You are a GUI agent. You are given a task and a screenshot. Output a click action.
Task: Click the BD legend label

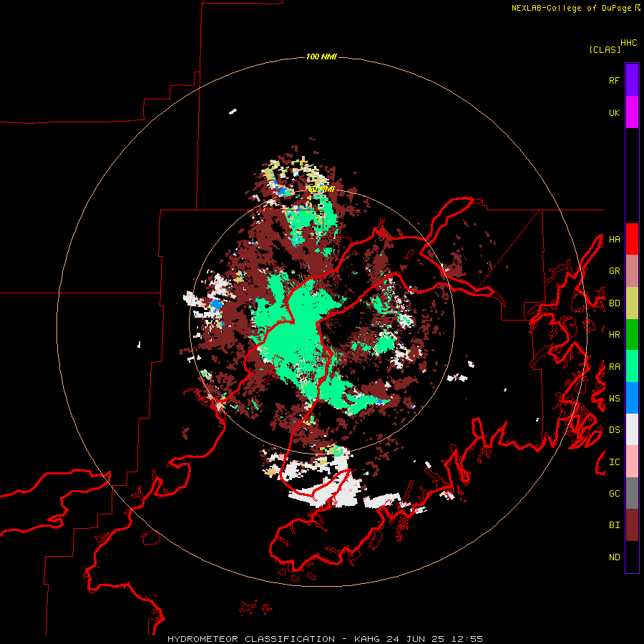614,303
